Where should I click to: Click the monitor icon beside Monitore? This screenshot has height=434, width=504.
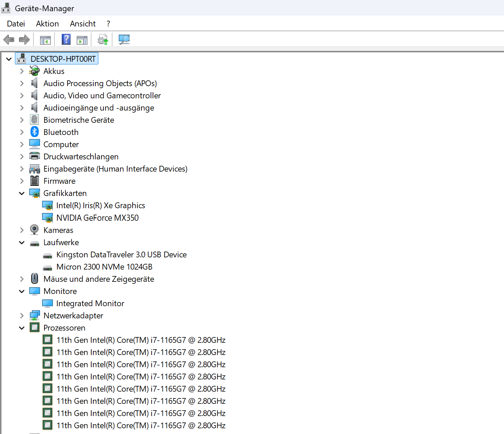coord(35,291)
